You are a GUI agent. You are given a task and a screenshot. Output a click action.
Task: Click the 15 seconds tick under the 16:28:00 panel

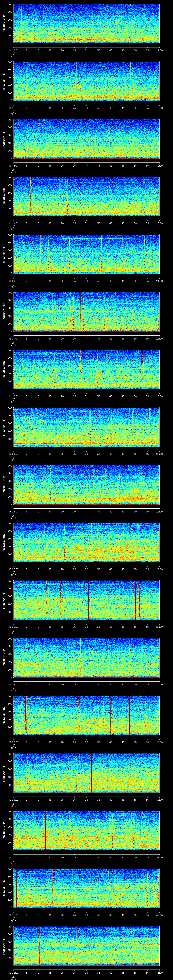pyautogui.click(x=50, y=742)
